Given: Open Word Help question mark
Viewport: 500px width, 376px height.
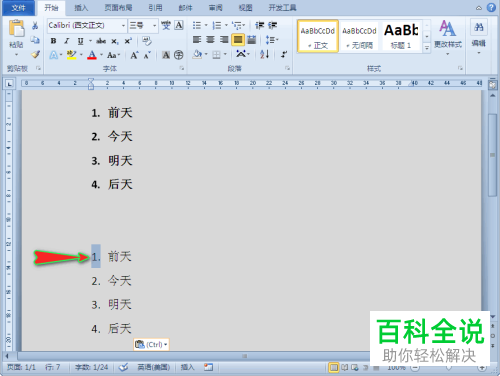Looking at the screenshot, I should (491, 7).
